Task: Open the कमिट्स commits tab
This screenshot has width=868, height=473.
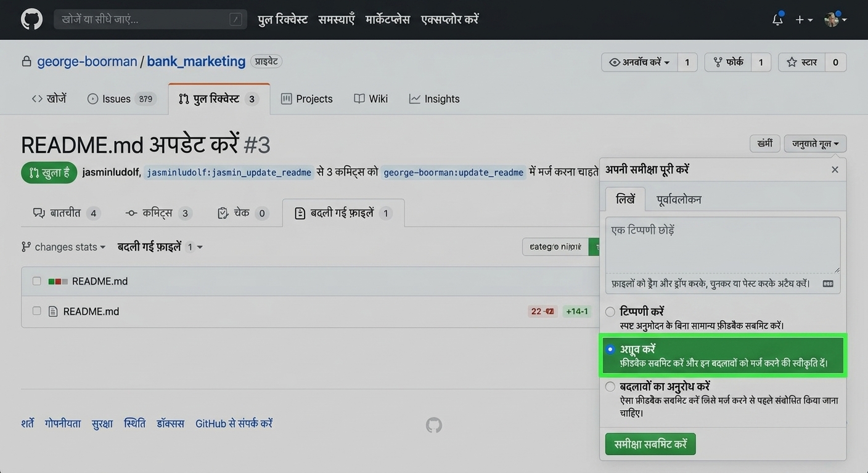Action: (x=158, y=213)
